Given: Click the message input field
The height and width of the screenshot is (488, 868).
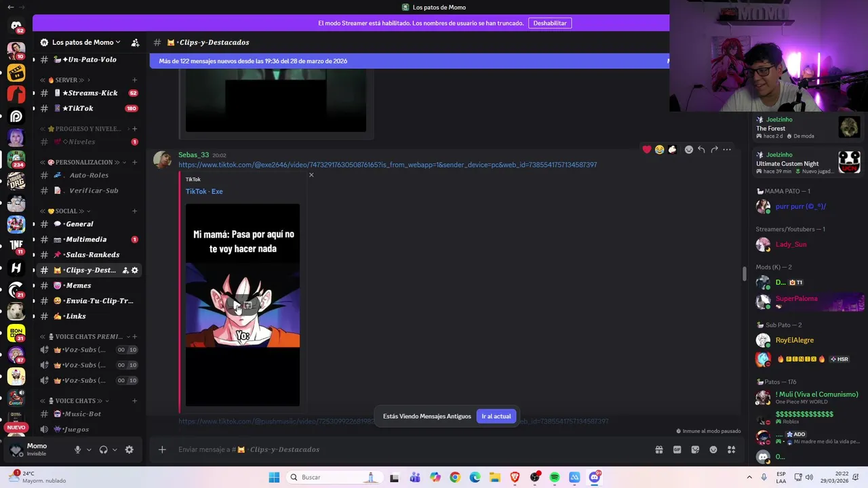Looking at the screenshot, I should [410, 449].
